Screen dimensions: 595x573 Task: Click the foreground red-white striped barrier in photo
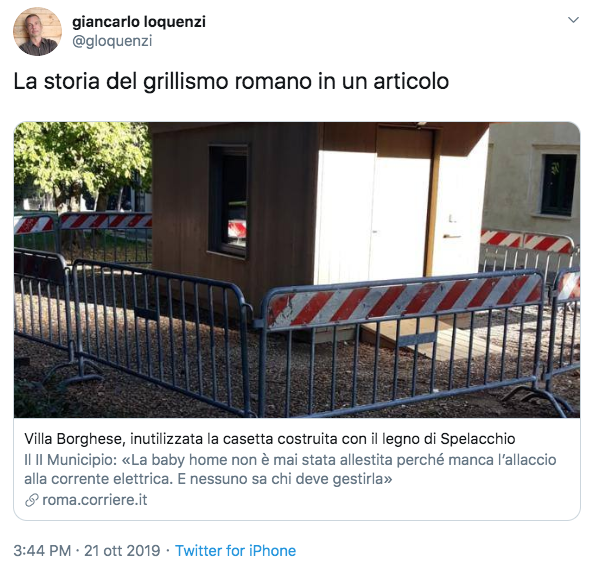point(404,301)
